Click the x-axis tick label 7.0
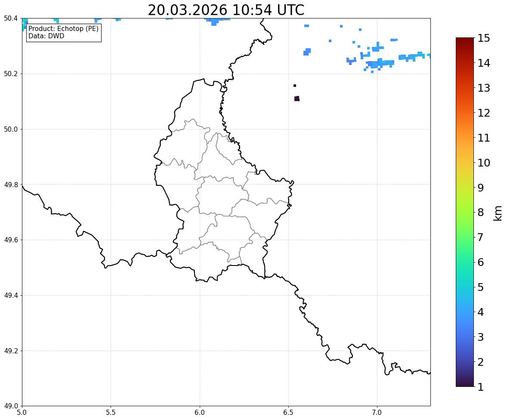 (x=377, y=413)
